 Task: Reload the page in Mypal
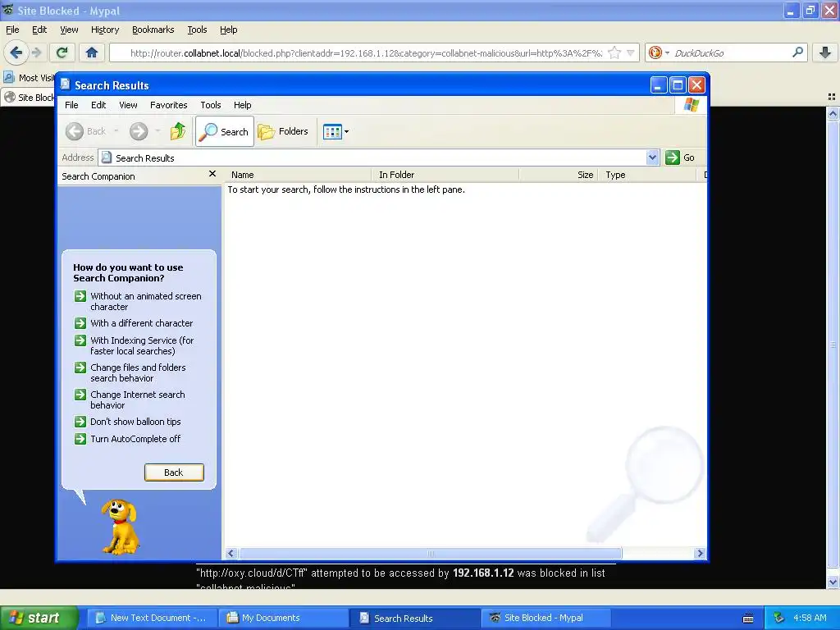click(x=62, y=52)
